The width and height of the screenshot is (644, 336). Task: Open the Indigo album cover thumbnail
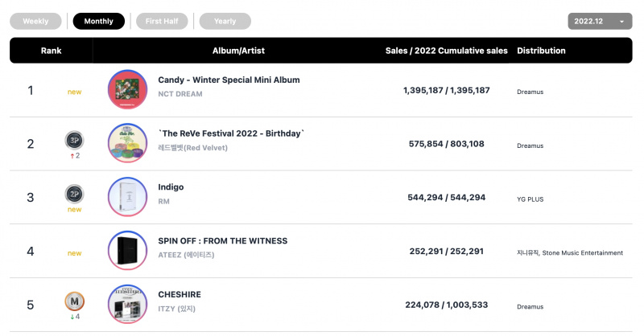pos(127,197)
